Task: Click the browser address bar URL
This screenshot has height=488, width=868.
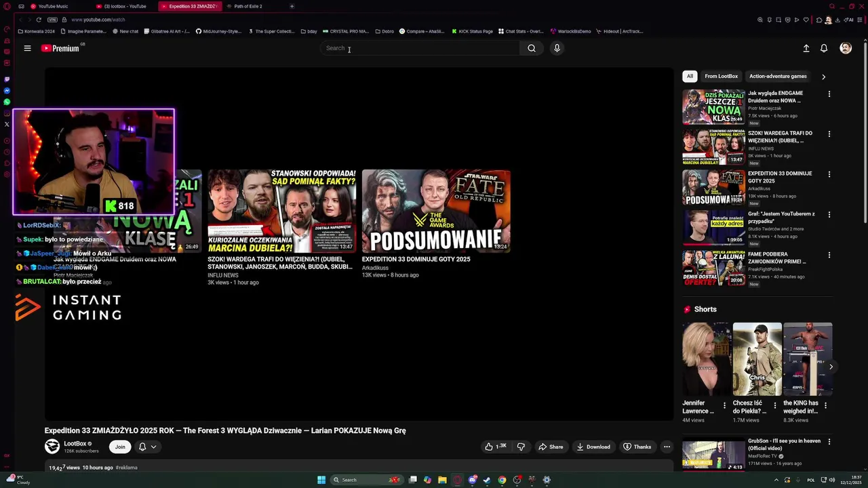Action: click(x=98, y=20)
